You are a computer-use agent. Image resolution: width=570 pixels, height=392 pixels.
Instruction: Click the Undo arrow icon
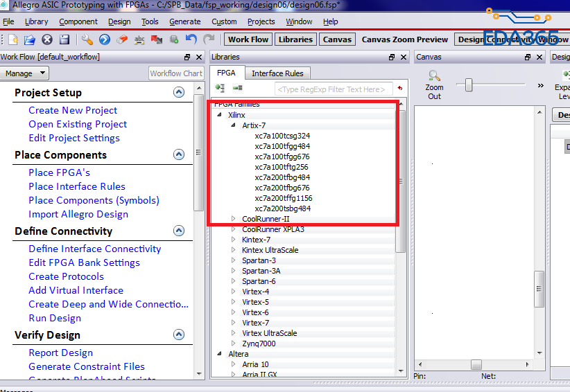(191, 39)
